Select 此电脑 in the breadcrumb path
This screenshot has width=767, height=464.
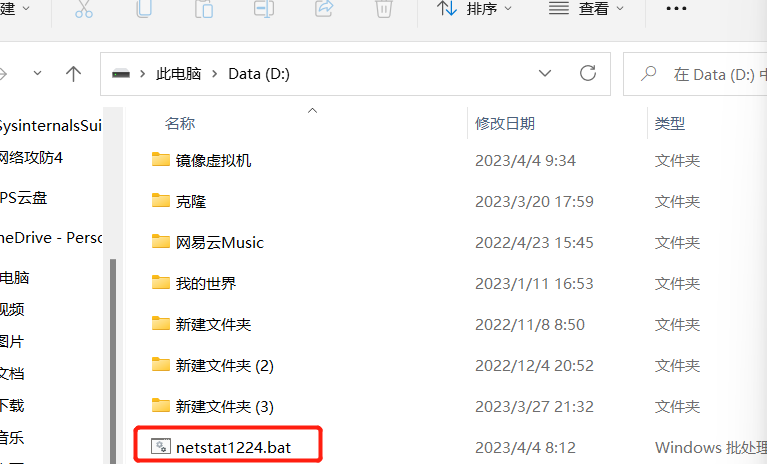point(179,74)
